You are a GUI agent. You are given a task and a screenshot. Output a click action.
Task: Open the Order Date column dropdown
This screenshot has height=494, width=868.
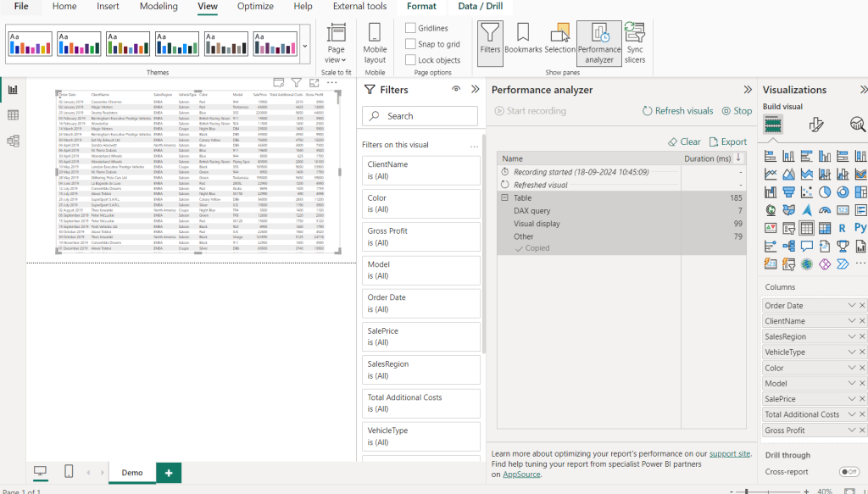click(851, 305)
